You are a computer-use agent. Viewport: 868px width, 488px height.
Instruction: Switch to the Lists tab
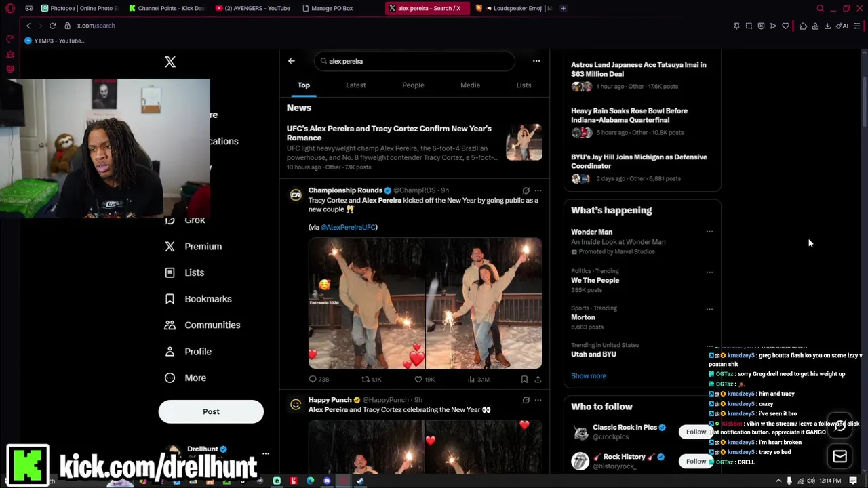[524, 85]
